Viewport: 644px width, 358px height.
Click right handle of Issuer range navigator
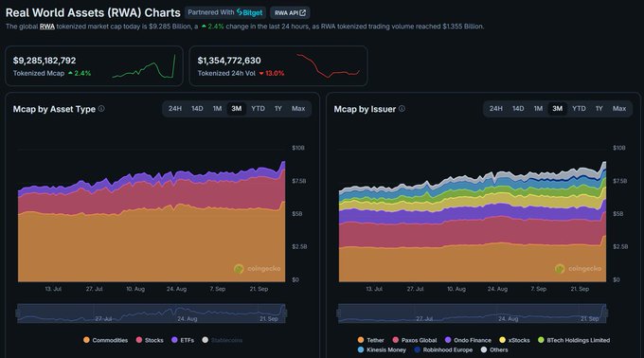606,313
